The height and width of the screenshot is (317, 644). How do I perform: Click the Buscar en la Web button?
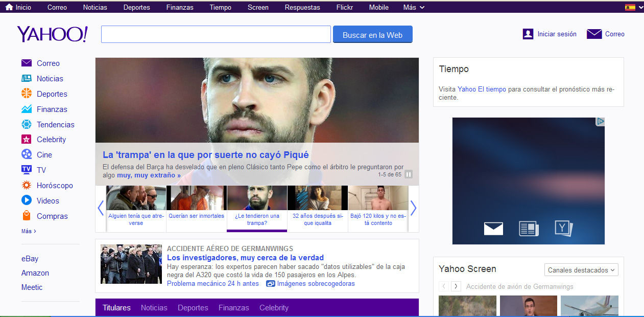tap(373, 35)
